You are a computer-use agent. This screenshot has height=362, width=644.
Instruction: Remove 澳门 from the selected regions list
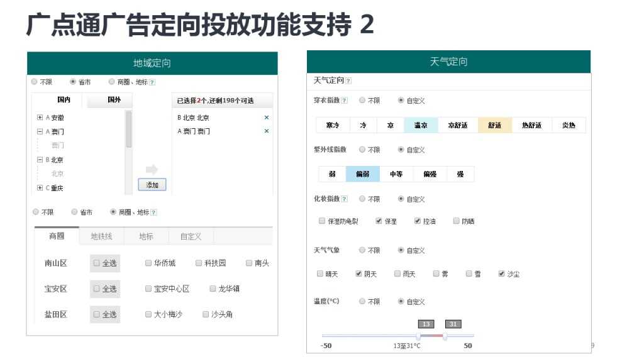[x=267, y=131]
